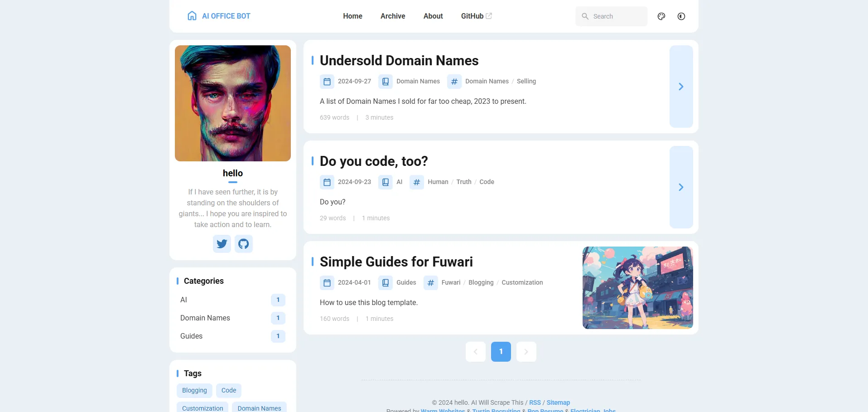
Task: Open Do you code post via chevron arrow
Action: pyautogui.click(x=681, y=187)
